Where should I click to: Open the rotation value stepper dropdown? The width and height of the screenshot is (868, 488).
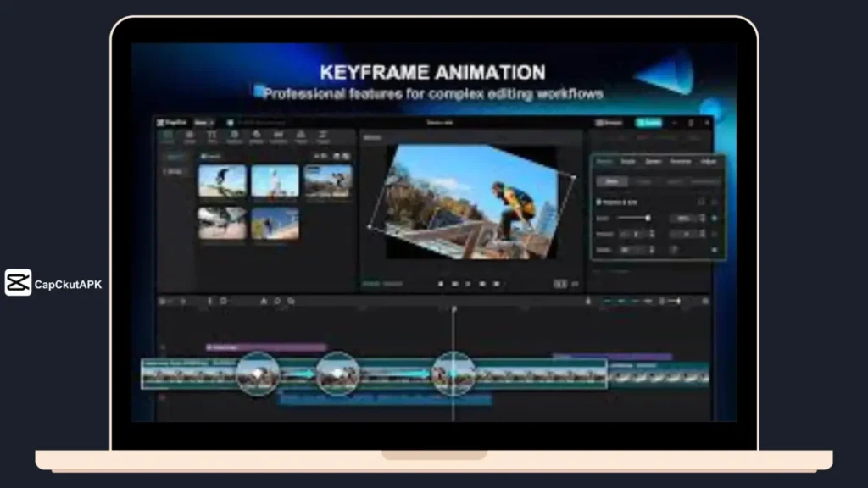click(x=652, y=248)
